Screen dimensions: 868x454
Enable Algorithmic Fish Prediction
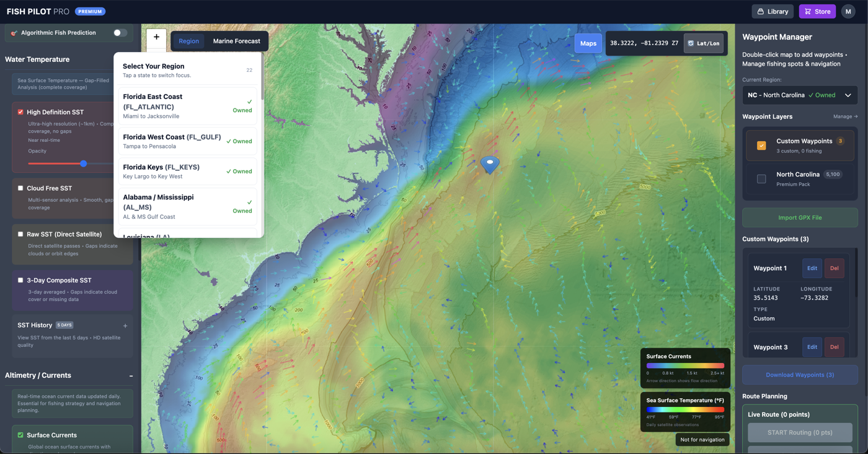(x=120, y=32)
